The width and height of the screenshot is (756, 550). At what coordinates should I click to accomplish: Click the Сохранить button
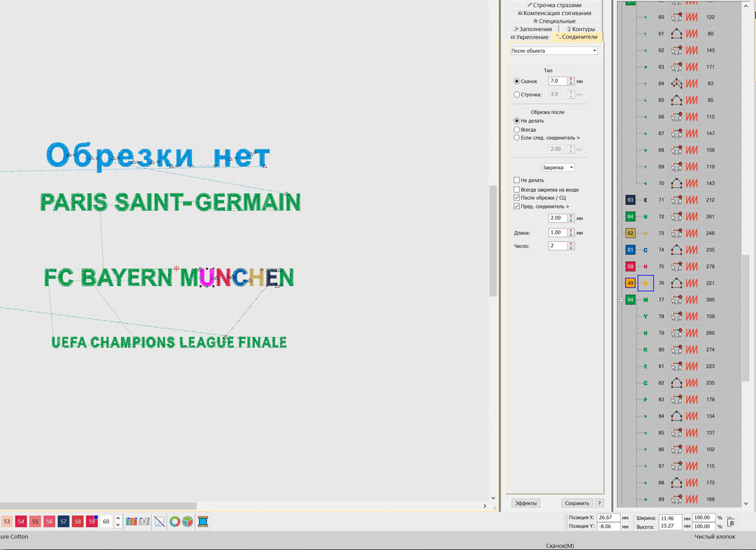(576, 503)
